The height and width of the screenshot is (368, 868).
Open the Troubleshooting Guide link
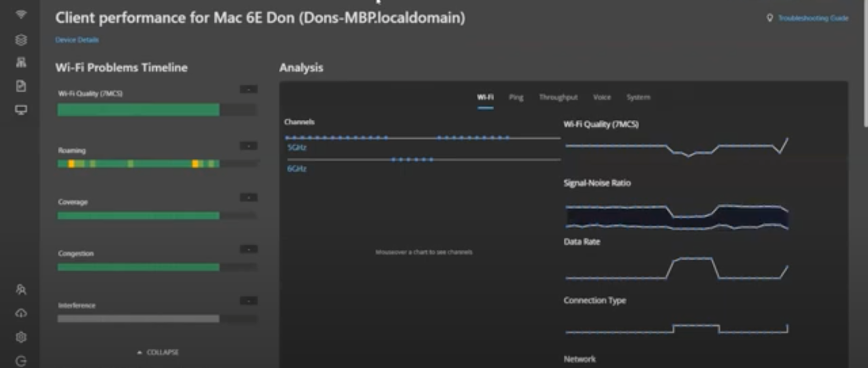click(813, 18)
